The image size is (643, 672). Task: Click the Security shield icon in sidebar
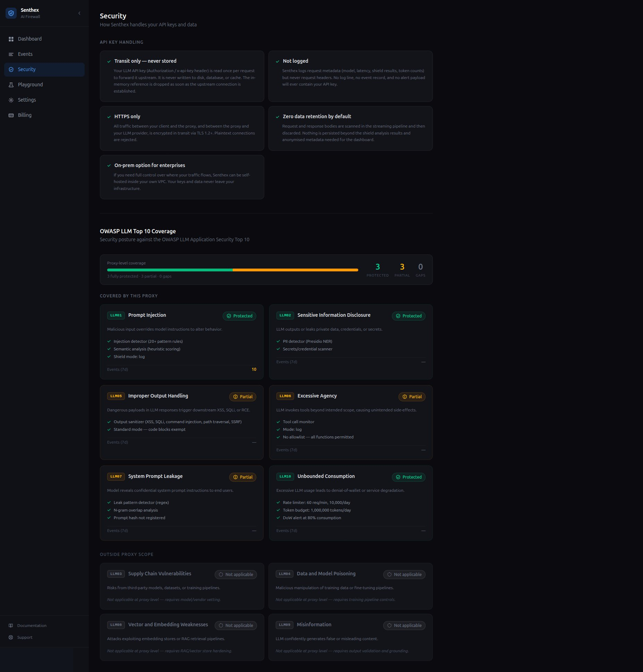coord(11,70)
